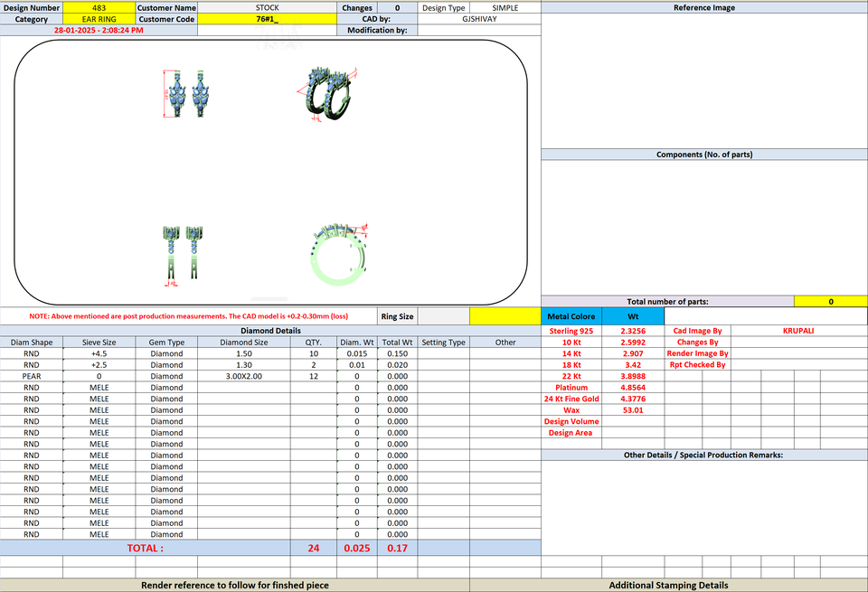Click the 24 Kt Fine Gold label
The image size is (868, 592).
[x=571, y=399]
